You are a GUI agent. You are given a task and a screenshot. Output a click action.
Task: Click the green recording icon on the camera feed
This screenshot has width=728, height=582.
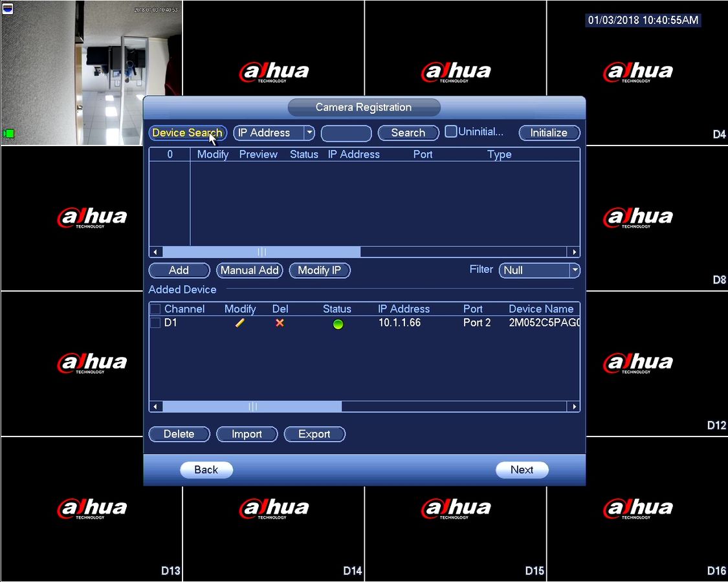click(8, 134)
